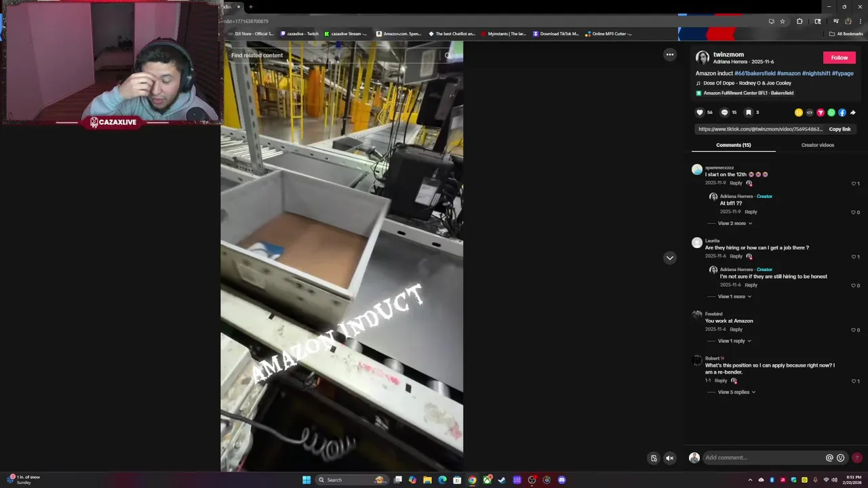Expand 'View 1 more' replies under Laurita
This screenshot has width=868, height=488.
click(734, 297)
